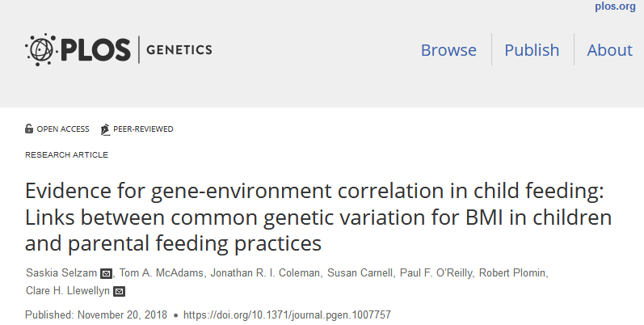Visit the plos.org link
Image resolution: width=644 pixels, height=325 pixels.
[x=615, y=6]
